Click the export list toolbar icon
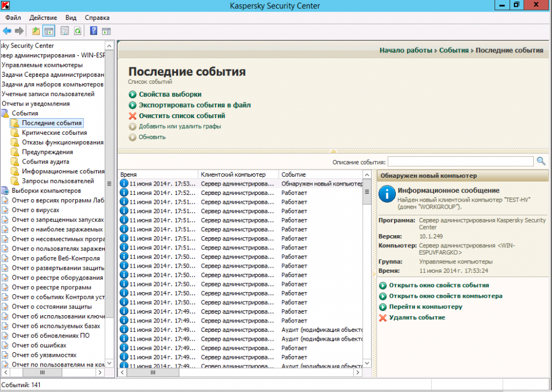Screen dimensions: 552x392 tap(65, 31)
